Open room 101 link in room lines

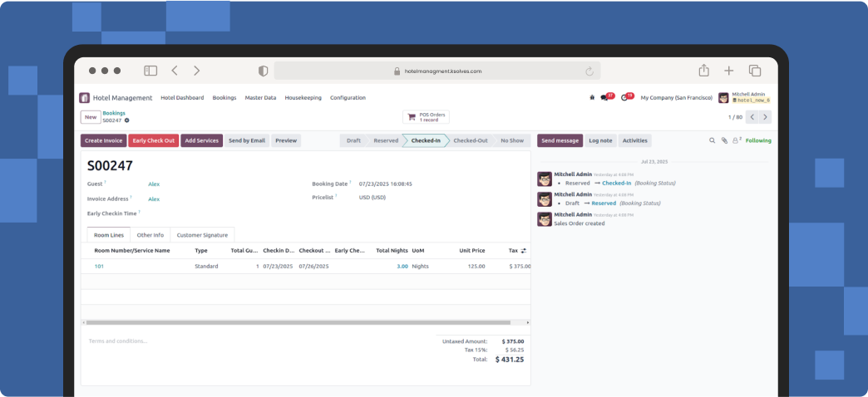tap(99, 267)
